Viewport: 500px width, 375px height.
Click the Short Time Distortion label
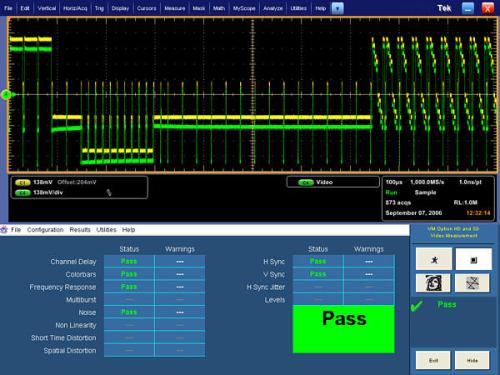(x=63, y=338)
